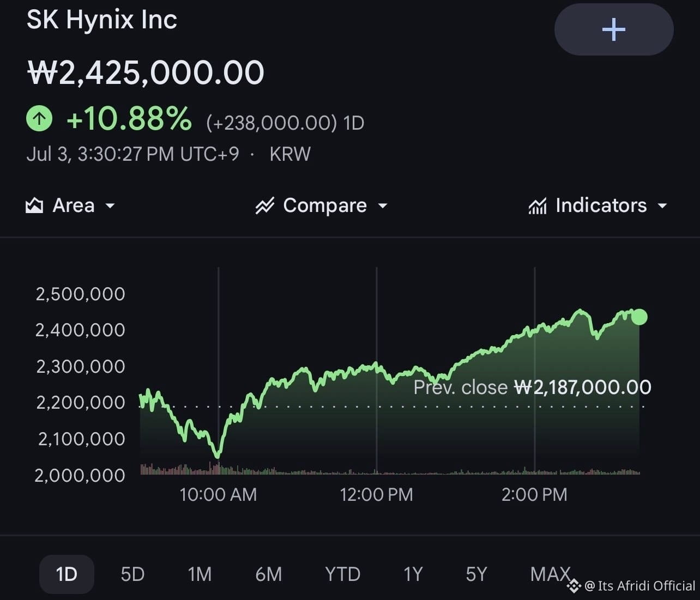Viewport: 700px width, 600px height.
Task: Click the 2,000,000 y-axis label
Action: coord(80,475)
